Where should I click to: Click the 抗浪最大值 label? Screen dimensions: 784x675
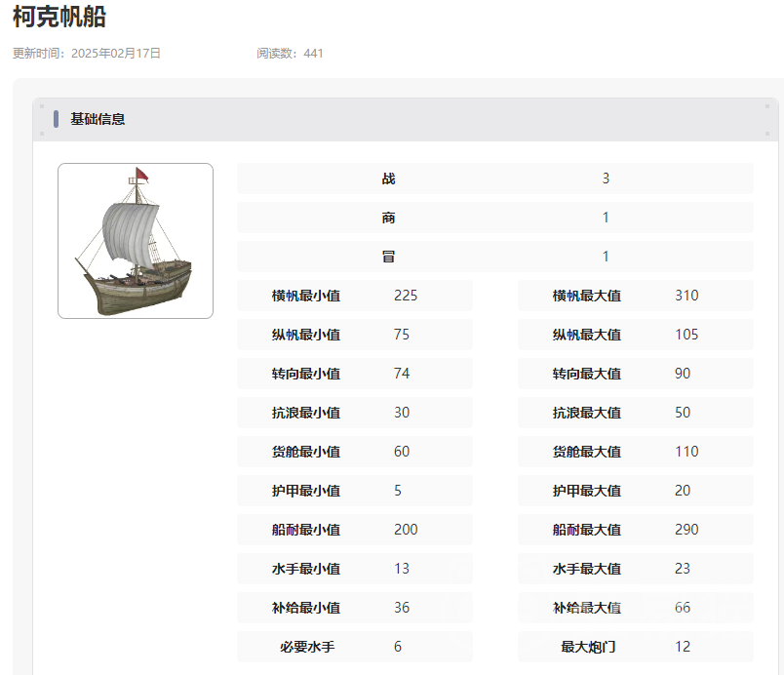point(587,413)
